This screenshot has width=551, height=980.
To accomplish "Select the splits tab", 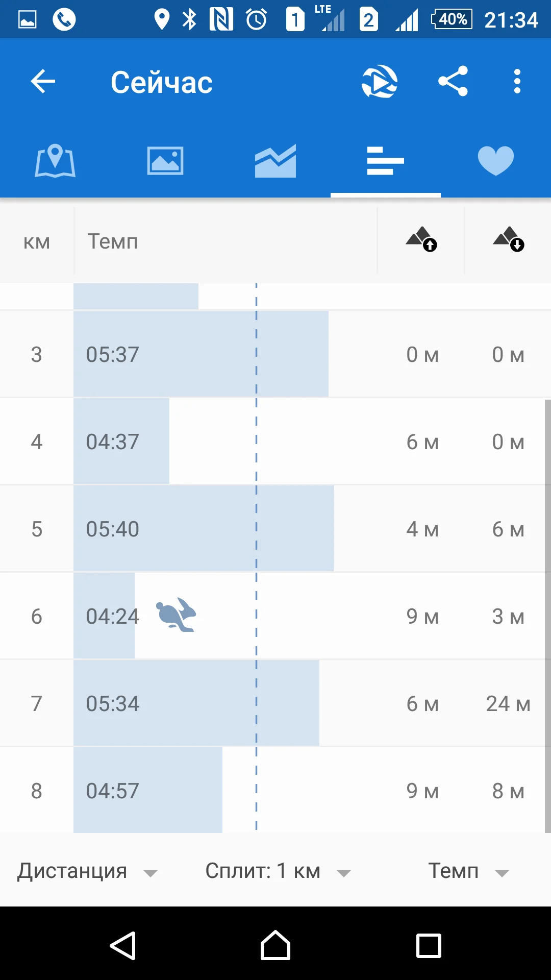I will [x=386, y=161].
